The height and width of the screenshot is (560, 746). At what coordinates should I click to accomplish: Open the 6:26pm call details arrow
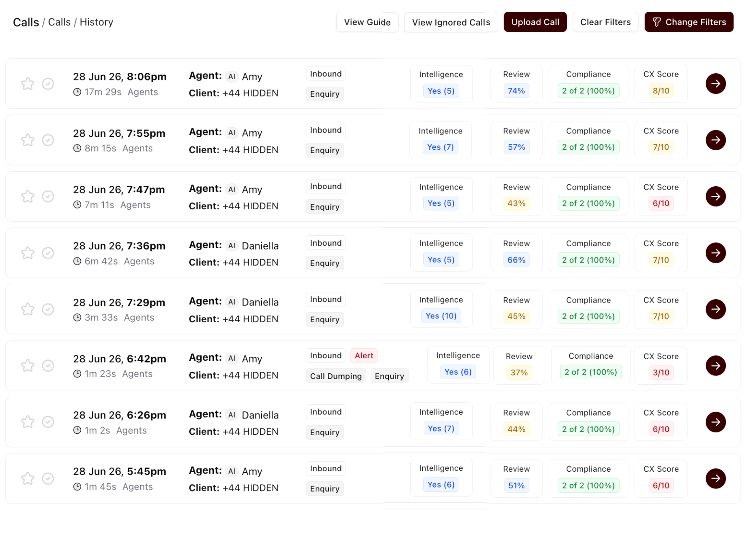click(x=715, y=422)
